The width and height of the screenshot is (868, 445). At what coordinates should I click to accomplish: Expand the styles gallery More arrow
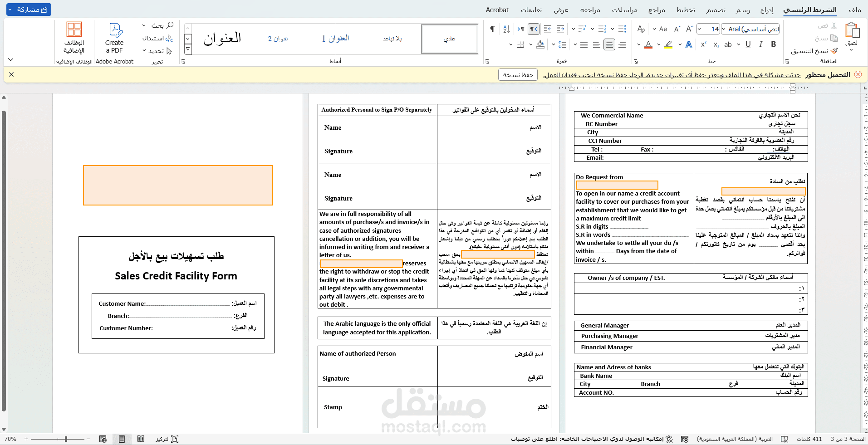(x=188, y=49)
